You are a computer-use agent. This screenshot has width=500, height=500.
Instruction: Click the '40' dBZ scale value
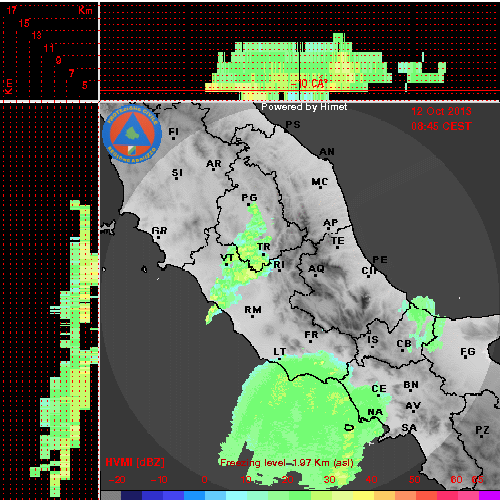[x=371, y=480]
